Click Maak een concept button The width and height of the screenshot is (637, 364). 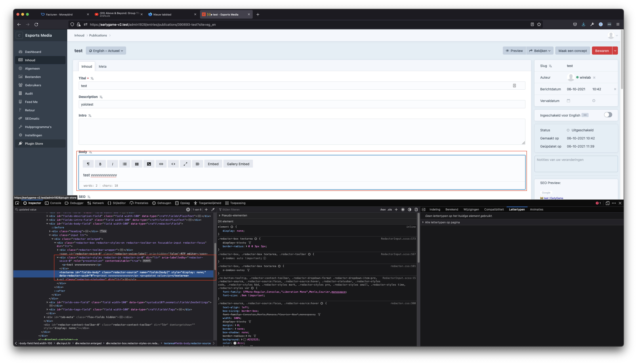tap(572, 51)
